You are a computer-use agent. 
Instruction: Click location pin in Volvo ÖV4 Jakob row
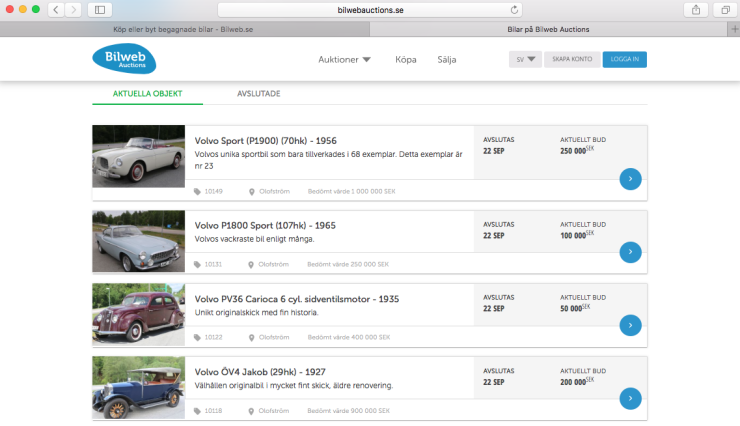[x=251, y=411]
